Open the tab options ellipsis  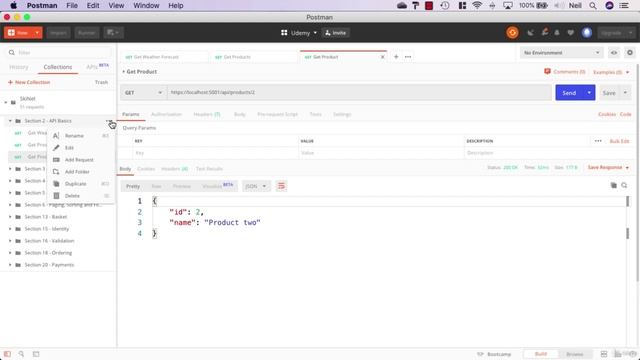[x=408, y=57]
